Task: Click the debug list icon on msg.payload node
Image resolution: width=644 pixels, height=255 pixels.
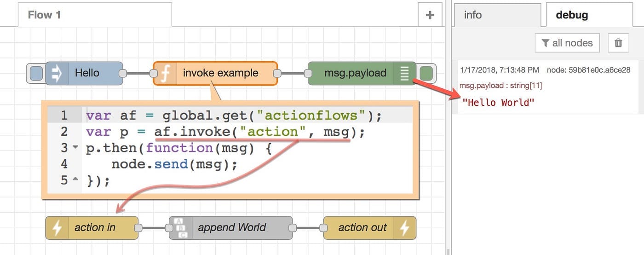Action: click(404, 73)
